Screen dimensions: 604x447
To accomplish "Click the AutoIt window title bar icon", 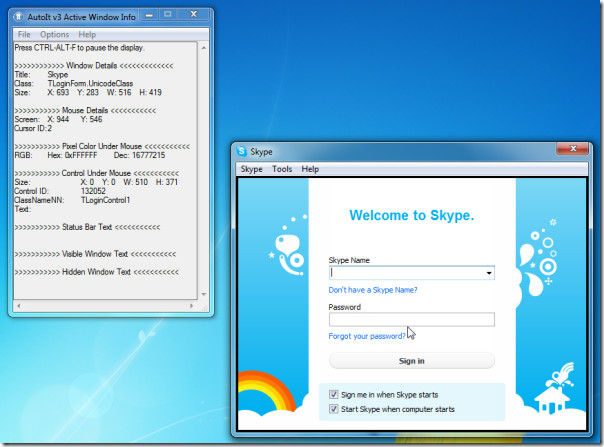I will pyautogui.click(x=18, y=17).
